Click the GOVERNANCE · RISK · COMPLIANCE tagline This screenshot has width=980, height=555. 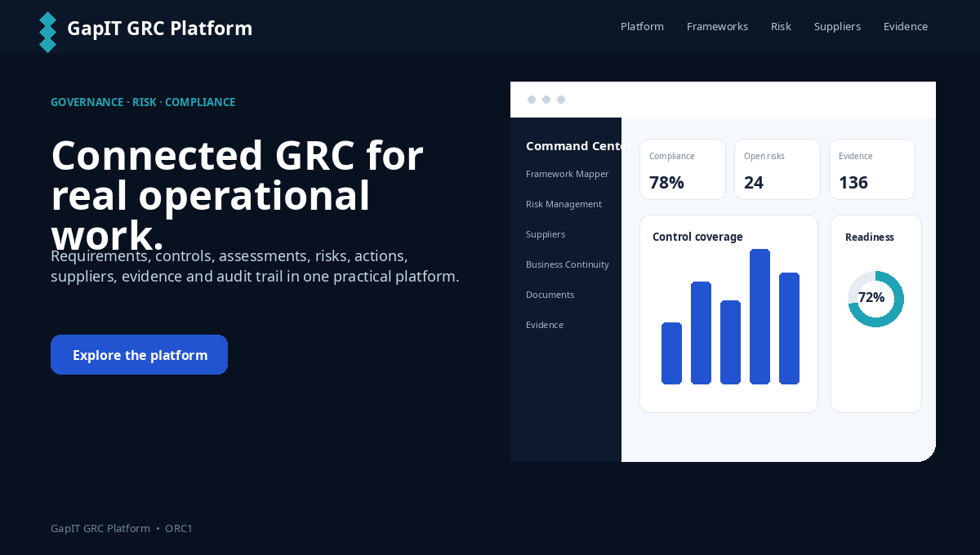point(143,102)
